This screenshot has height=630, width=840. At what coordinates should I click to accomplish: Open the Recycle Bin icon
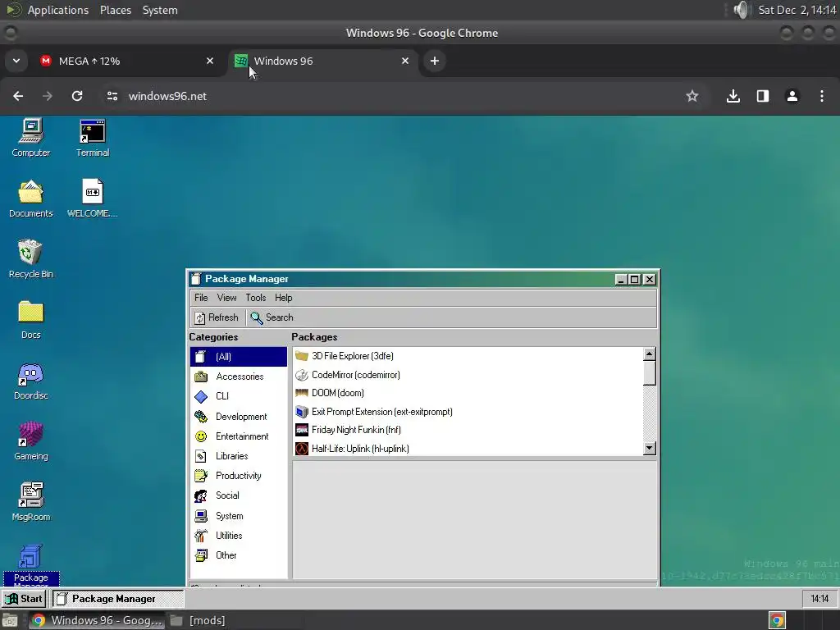pyautogui.click(x=31, y=259)
